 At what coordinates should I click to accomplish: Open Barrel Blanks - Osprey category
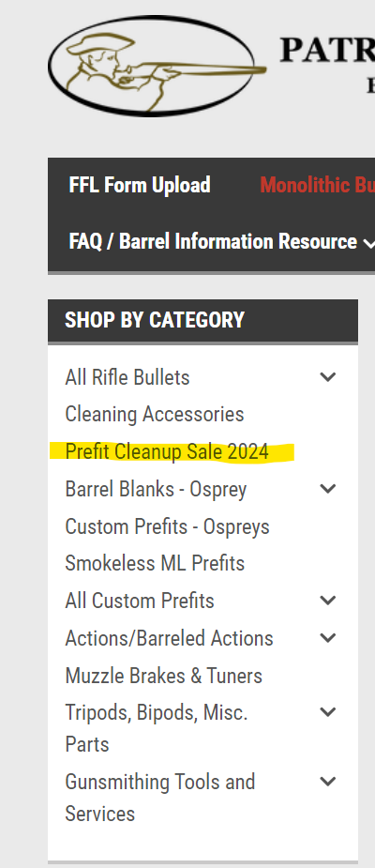(156, 489)
